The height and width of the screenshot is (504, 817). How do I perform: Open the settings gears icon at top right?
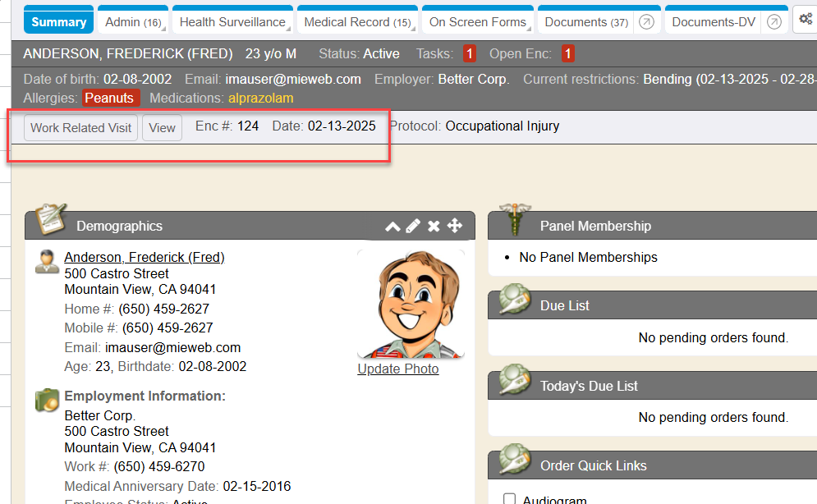click(805, 21)
